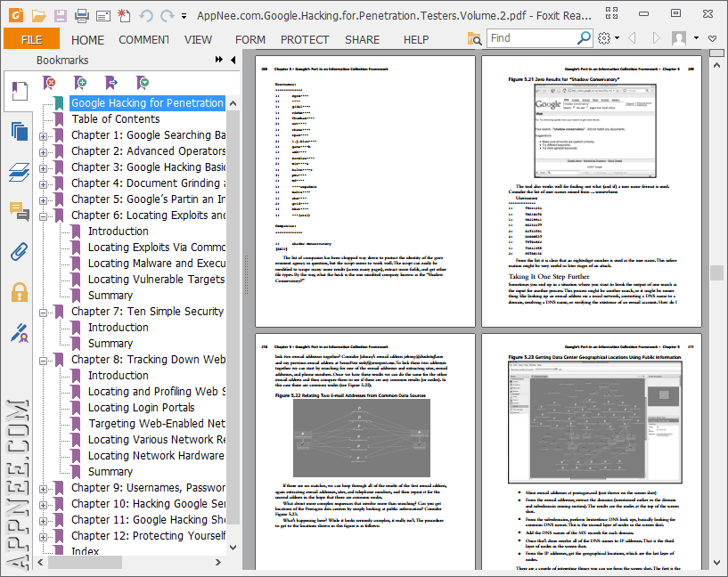
Task: Go to Targeting Web-Enabled Network bookmark
Action: point(157,424)
